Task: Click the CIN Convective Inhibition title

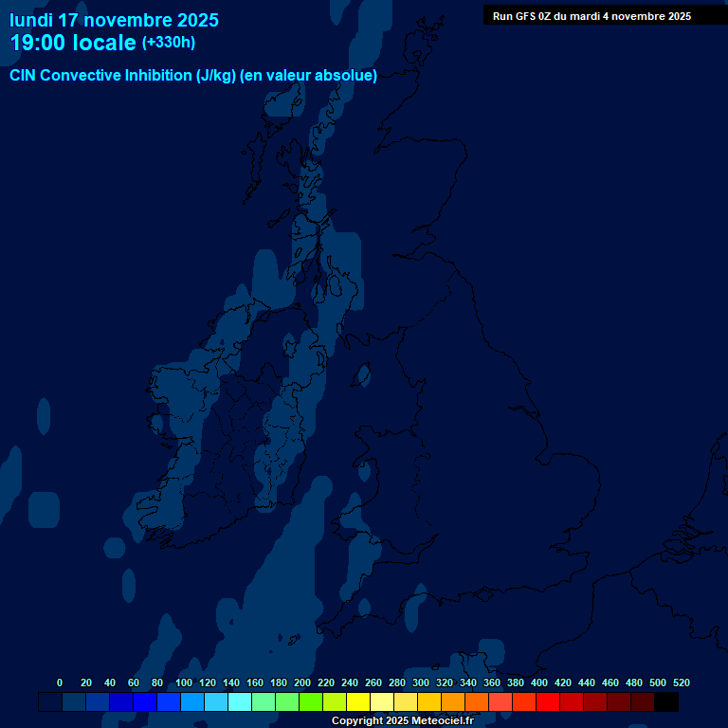Action: coord(193,76)
